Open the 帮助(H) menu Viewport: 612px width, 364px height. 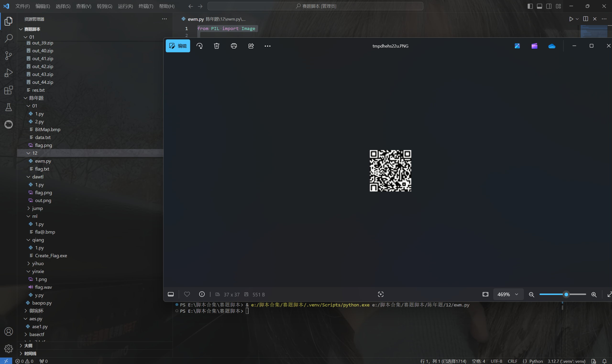[x=167, y=6]
